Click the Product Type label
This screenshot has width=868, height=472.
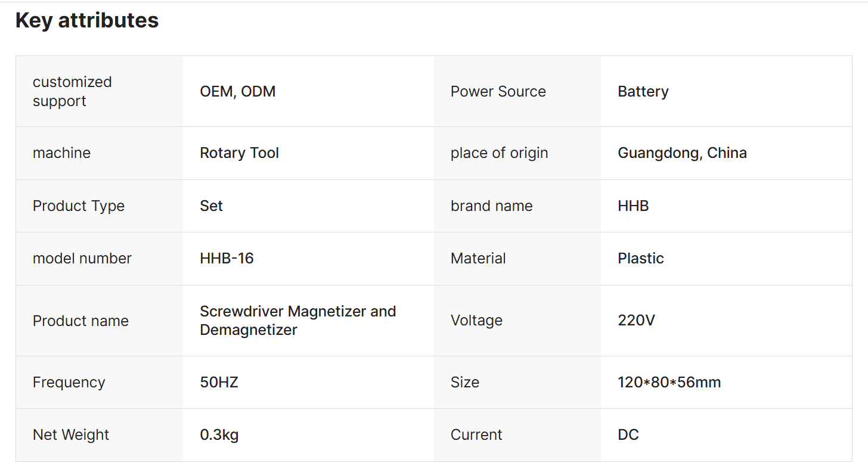point(79,206)
